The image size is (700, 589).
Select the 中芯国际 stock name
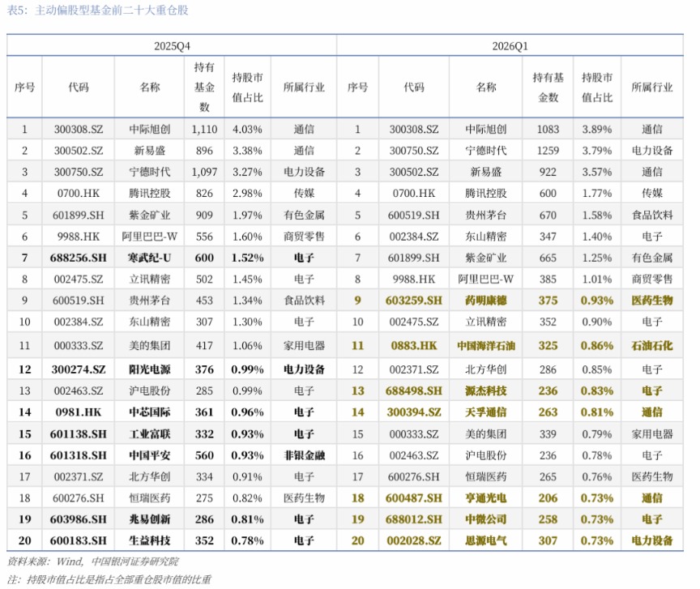pos(148,412)
